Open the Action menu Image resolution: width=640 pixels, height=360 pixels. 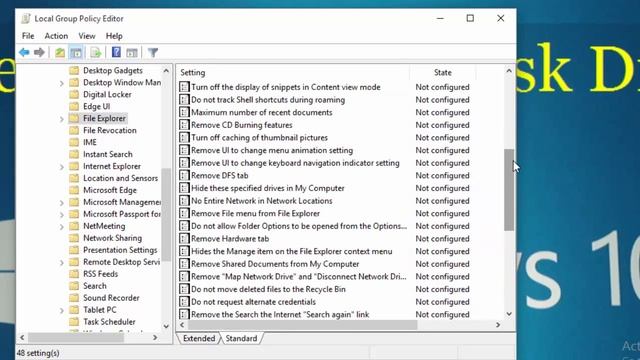(56, 36)
